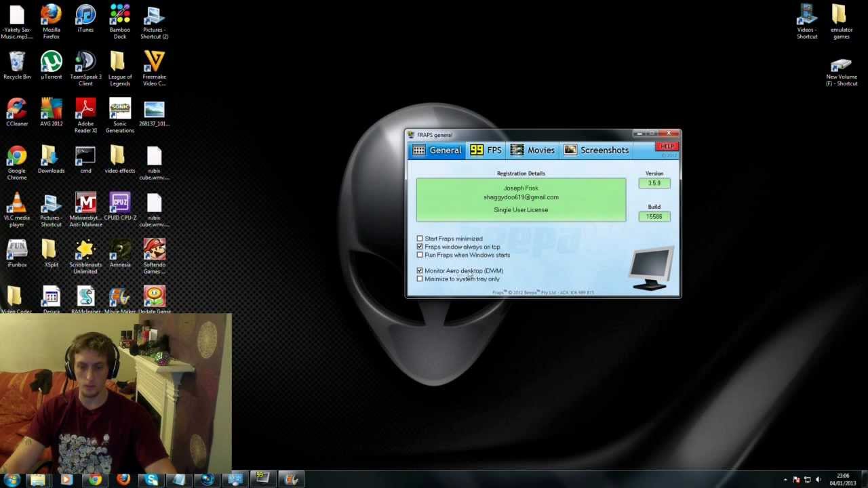
Task: Select the Freemake Video Converter icon
Action: 154,68
